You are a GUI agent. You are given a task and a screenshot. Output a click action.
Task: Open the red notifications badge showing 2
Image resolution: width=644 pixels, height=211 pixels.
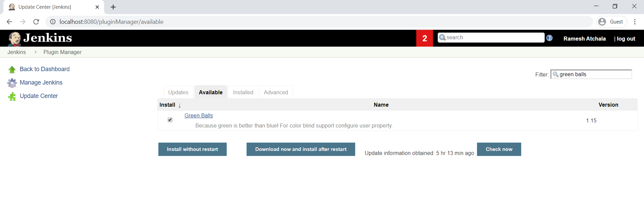tap(425, 38)
